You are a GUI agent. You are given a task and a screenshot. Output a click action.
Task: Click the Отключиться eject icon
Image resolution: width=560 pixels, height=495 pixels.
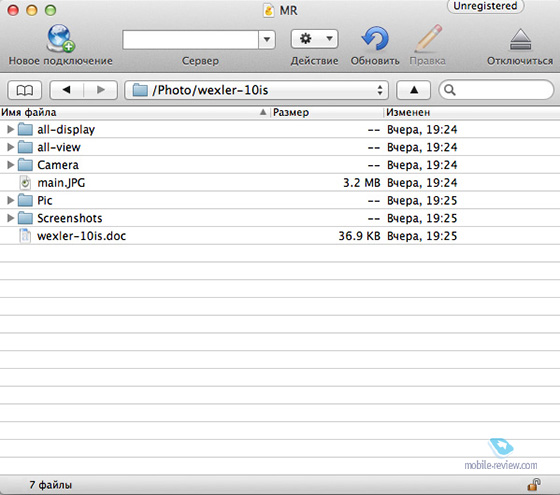click(520, 39)
